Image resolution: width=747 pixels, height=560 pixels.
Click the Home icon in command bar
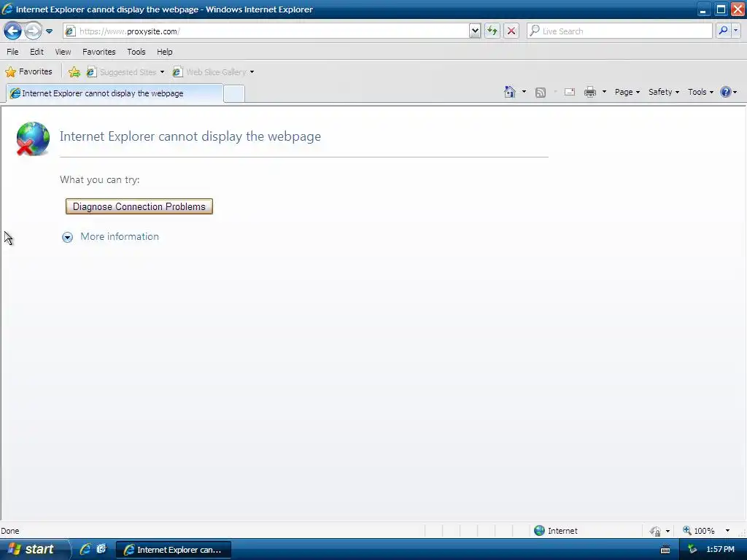pyautogui.click(x=510, y=92)
